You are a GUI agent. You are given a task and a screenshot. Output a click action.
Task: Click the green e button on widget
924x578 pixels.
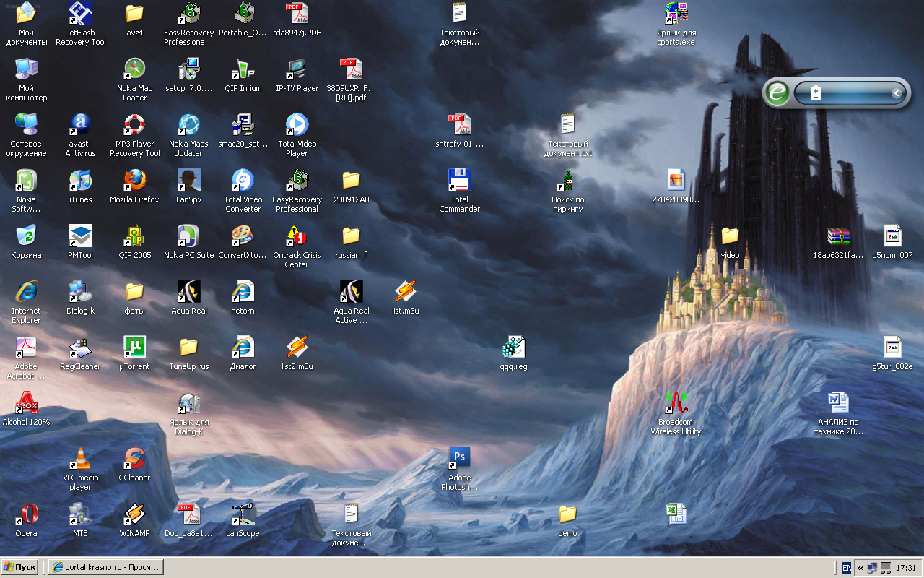pyautogui.click(x=777, y=93)
